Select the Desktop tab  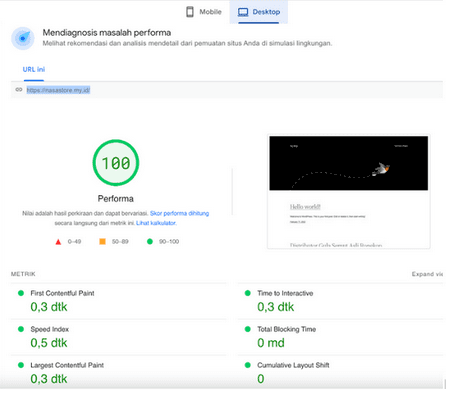(x=259, y=12)
